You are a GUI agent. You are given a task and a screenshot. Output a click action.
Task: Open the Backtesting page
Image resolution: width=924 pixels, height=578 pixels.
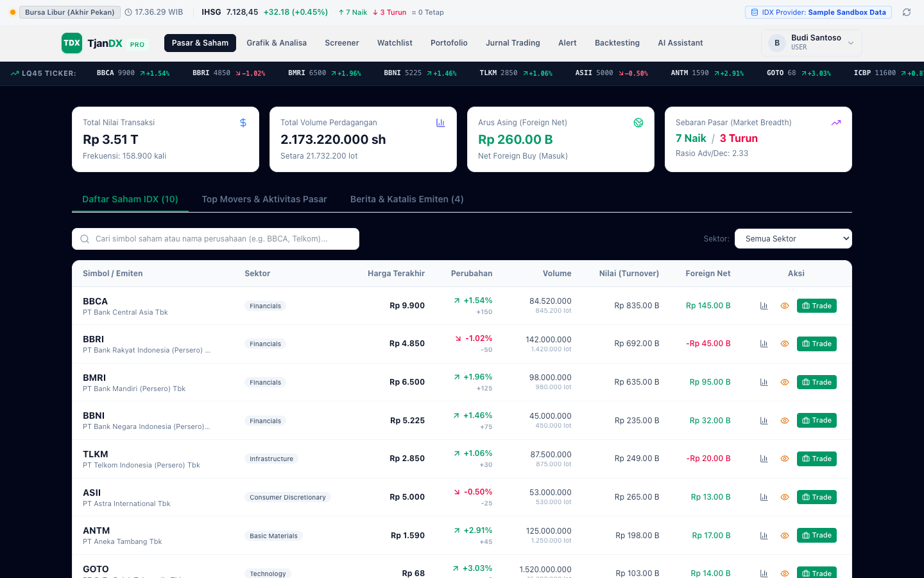tap(617, 43)
